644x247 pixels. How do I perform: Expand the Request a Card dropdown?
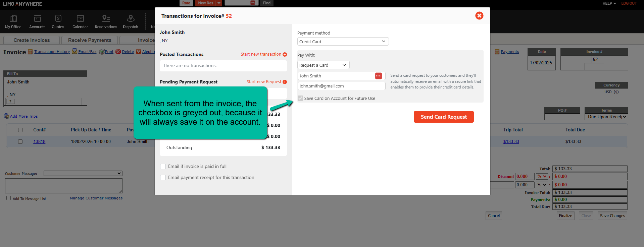[323, 65]
